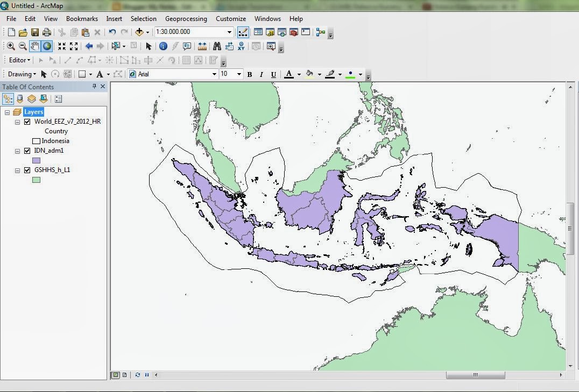Open the Geoprocessing menu
Viewport: 579px width, 392px height.
(186, 18)
